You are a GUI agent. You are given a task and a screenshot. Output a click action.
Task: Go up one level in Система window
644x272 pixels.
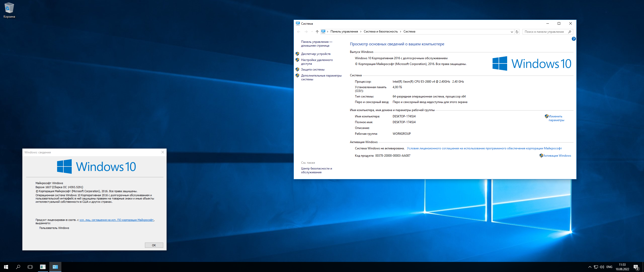(x=317, y=32)
